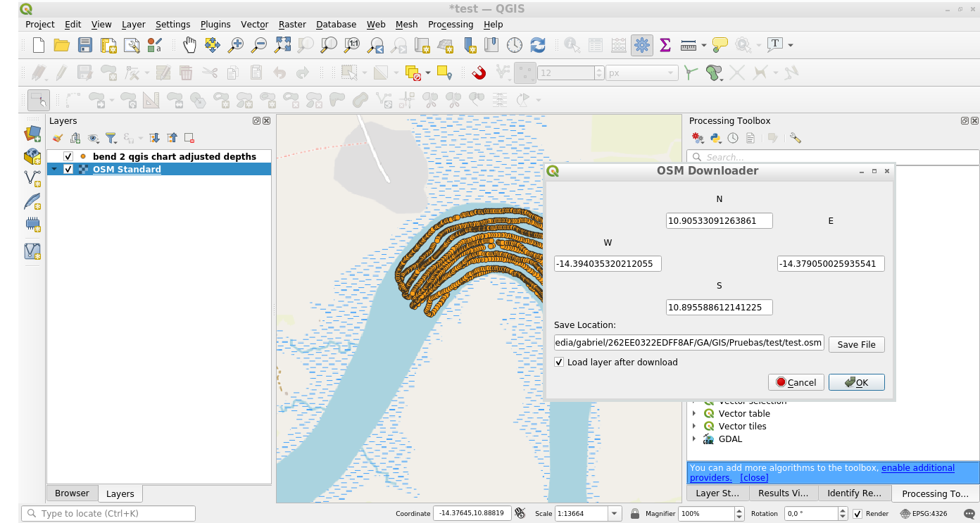This screenshot has height=523, width=980.
Task: Toggle visibility of OSM Standard layer
Action: tap(68, 169)
